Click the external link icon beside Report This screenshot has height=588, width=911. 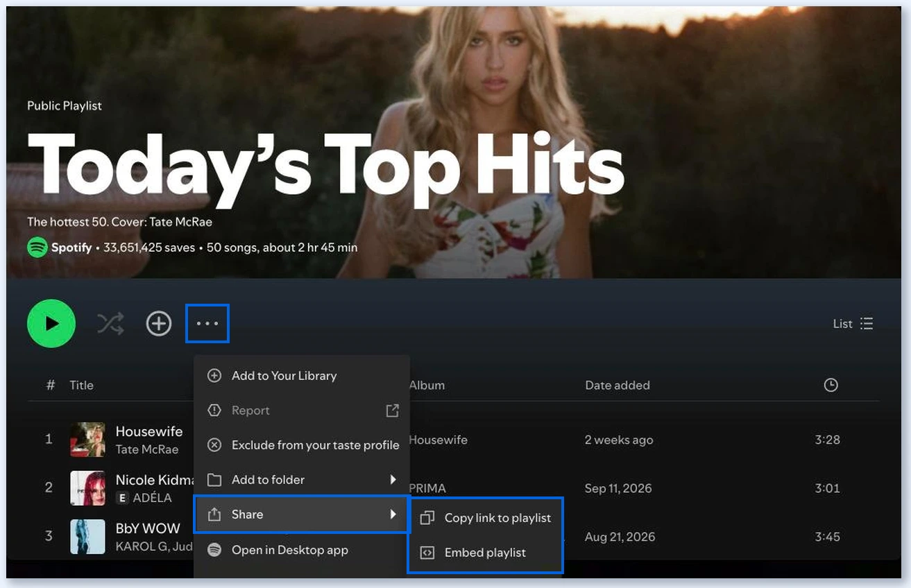393,410
